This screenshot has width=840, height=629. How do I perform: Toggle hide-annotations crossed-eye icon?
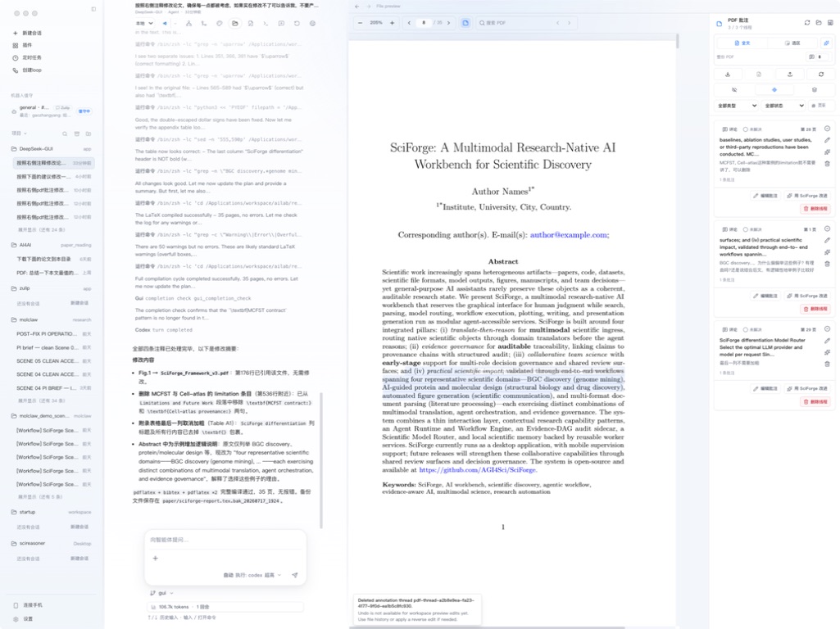[x=734, y=90]
